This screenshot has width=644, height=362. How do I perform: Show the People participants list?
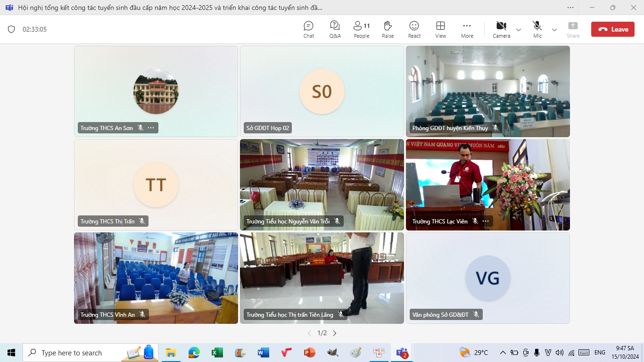pyautogui.click(x=362, y=29)
